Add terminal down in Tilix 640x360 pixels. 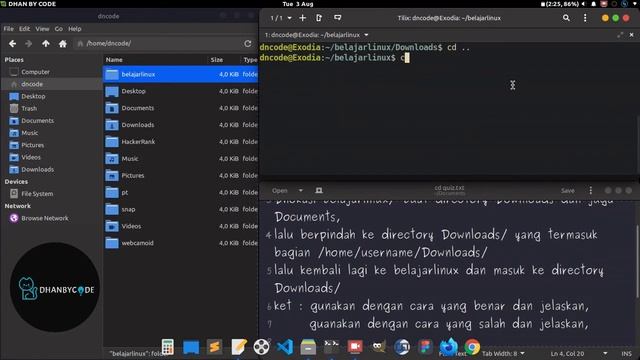pos(338,18)
